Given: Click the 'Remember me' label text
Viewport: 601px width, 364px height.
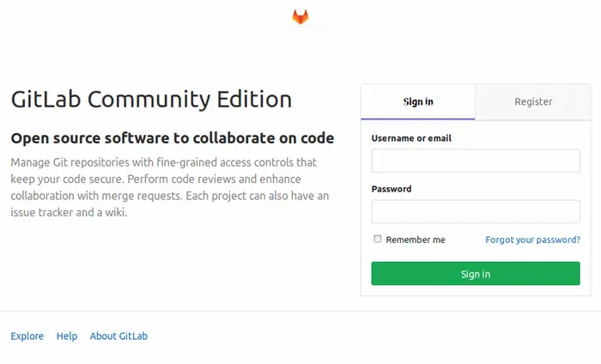Looking at the screenshot, I should click(416, 240).
